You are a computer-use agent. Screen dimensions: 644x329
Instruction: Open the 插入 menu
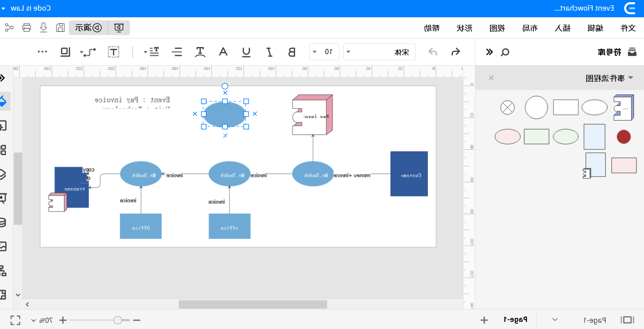click(x=562, y=28)
